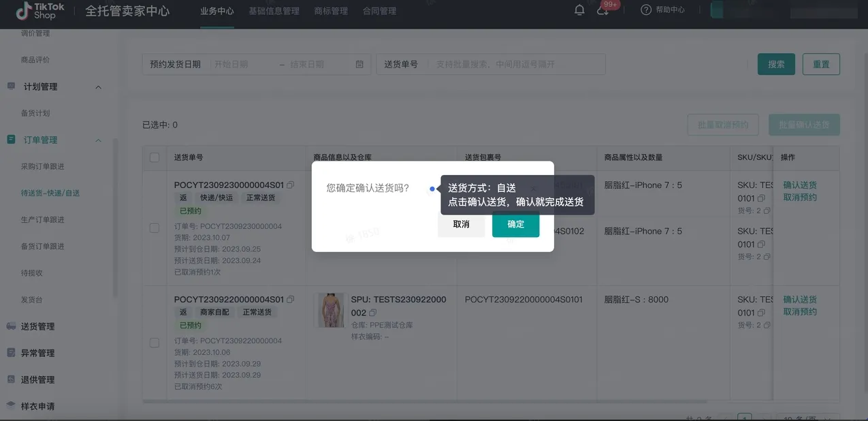Click the 商家自配 tag
The width and height of the screenshot is (868, 421).
(214, 312)
